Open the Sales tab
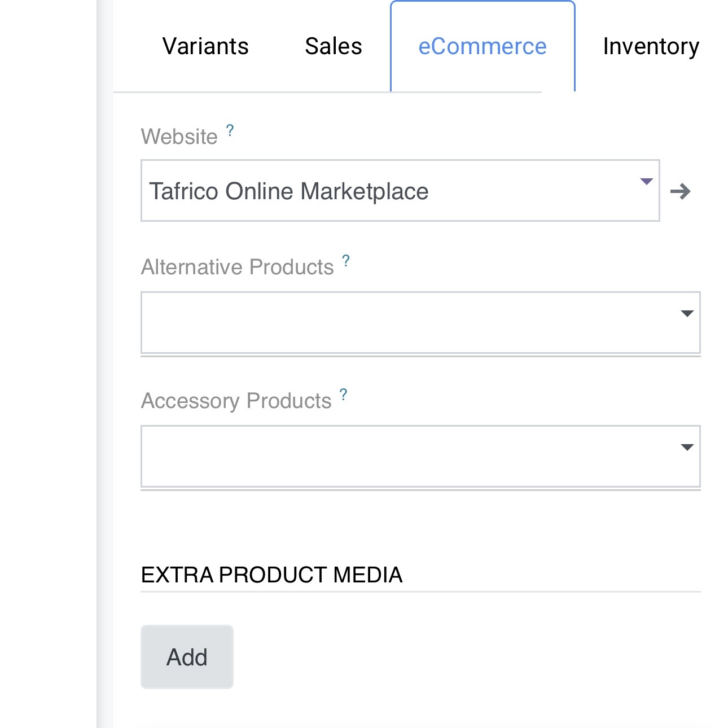728x728 pixels. click(333, 46)
